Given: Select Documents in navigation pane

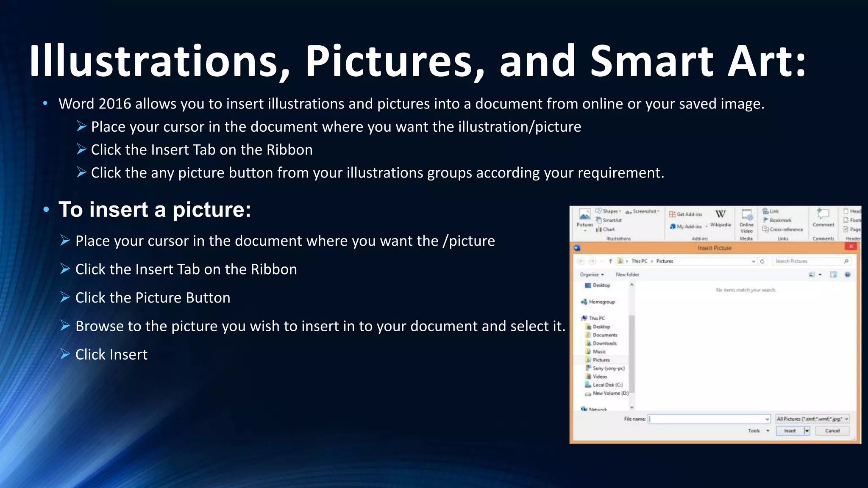Looking at the screenshot, I should point(601,335).
